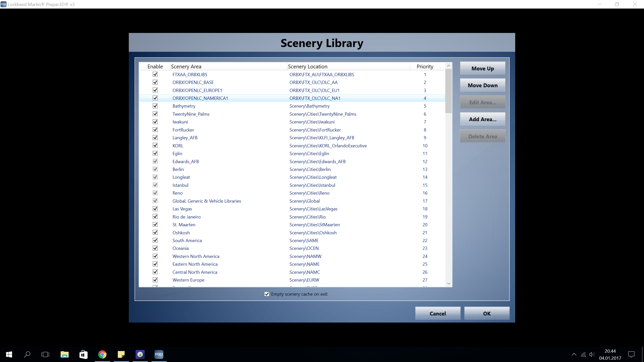The image size is (644, 362).
Task: Select the Western North America row
Action: (292, 256)
